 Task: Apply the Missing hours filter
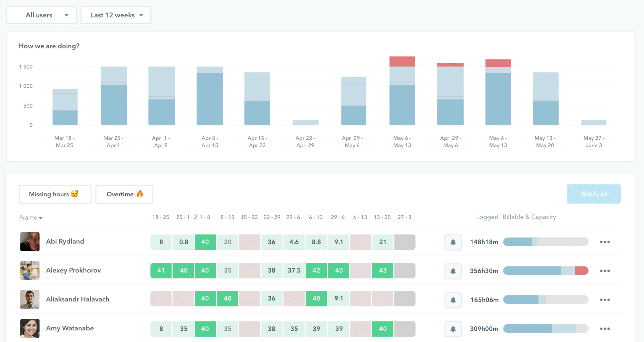point(55,194)
